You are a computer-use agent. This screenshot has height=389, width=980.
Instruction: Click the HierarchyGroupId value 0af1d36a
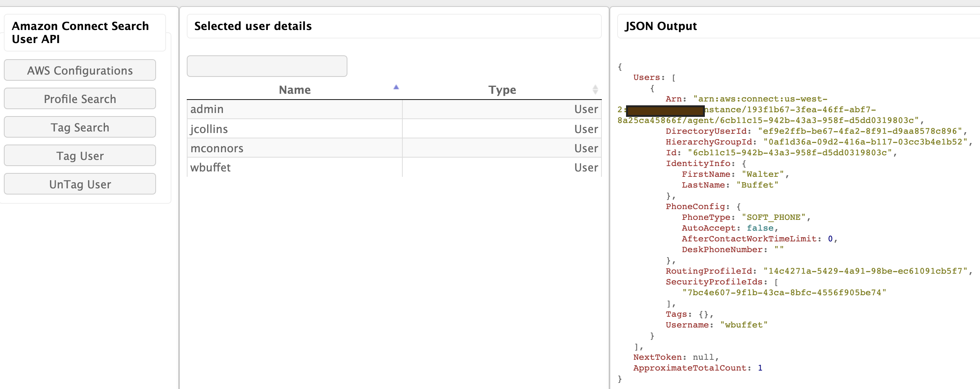point(865,142)
